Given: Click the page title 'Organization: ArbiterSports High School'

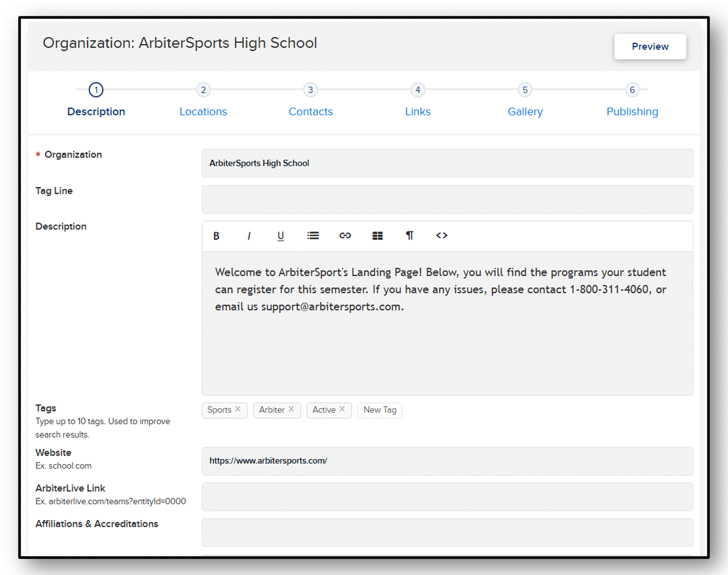Looking at the screenshot, I should pos(180,43).
